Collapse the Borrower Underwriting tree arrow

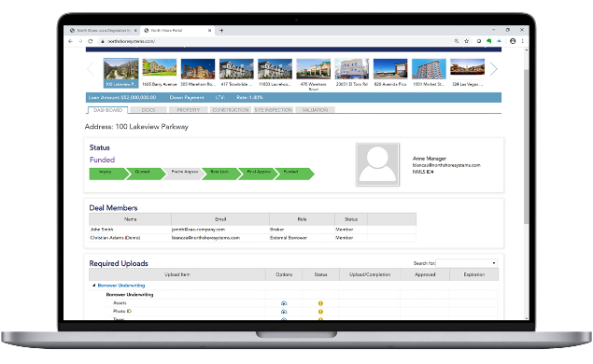coord(93,286)
